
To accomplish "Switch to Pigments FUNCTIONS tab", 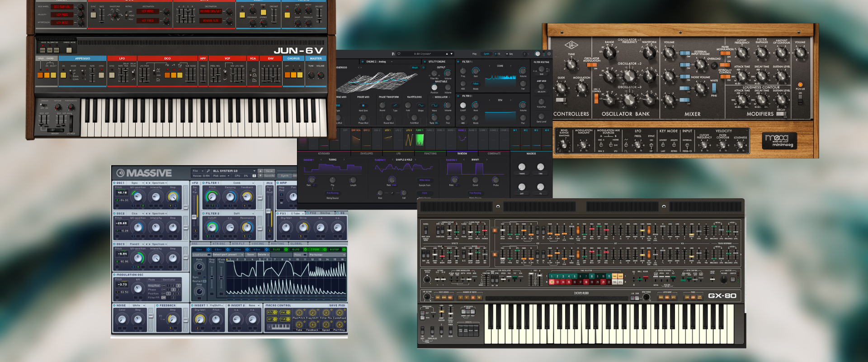I will [430, 153].
